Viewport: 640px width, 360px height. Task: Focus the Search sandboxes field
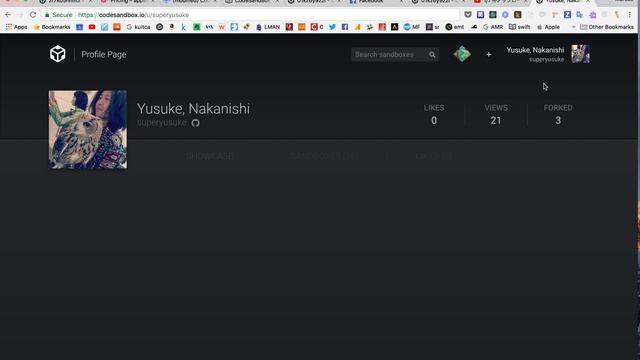point(394,54)
